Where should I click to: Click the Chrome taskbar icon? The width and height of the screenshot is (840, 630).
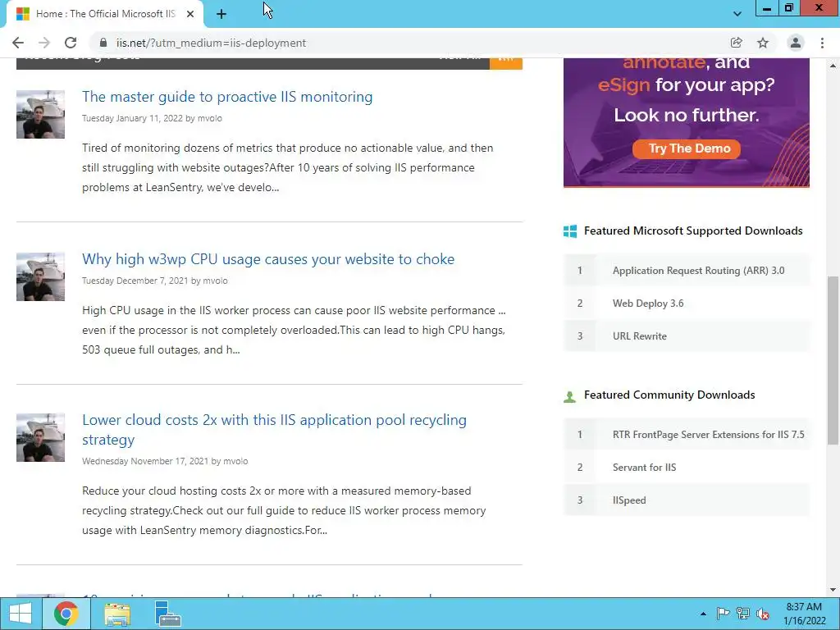pos(66,614)
